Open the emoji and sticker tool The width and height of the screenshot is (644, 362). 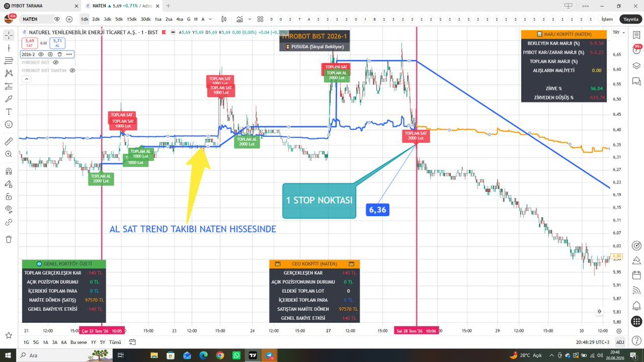click(9, 124)
